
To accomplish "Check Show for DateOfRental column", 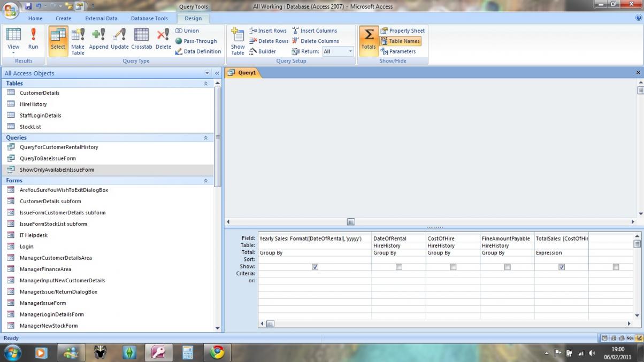I will [x=399, y=267].
